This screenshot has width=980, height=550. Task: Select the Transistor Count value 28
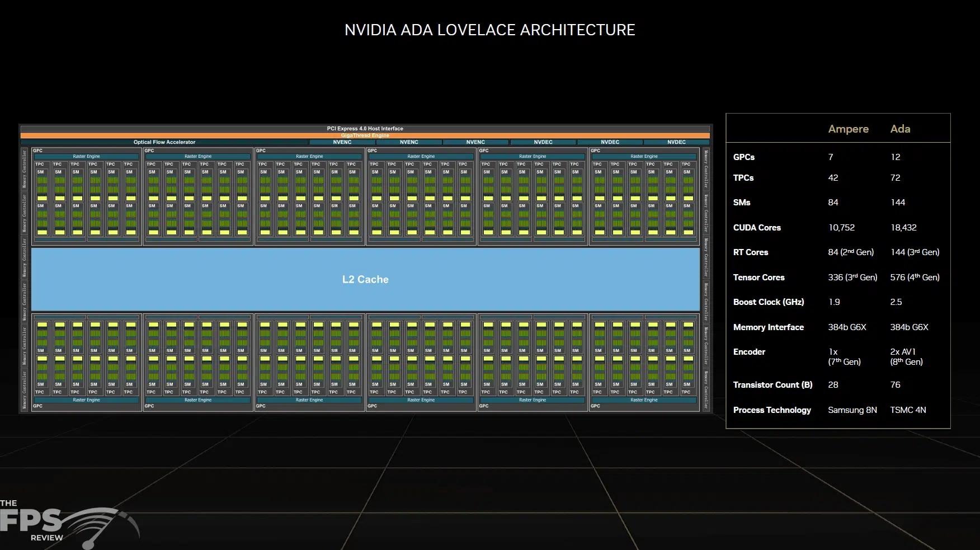833,385
